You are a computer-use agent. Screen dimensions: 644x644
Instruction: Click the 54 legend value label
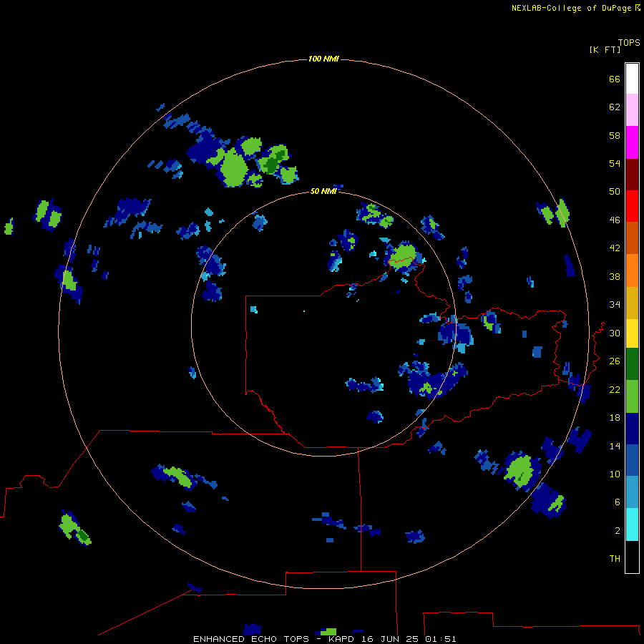point(615,163)
